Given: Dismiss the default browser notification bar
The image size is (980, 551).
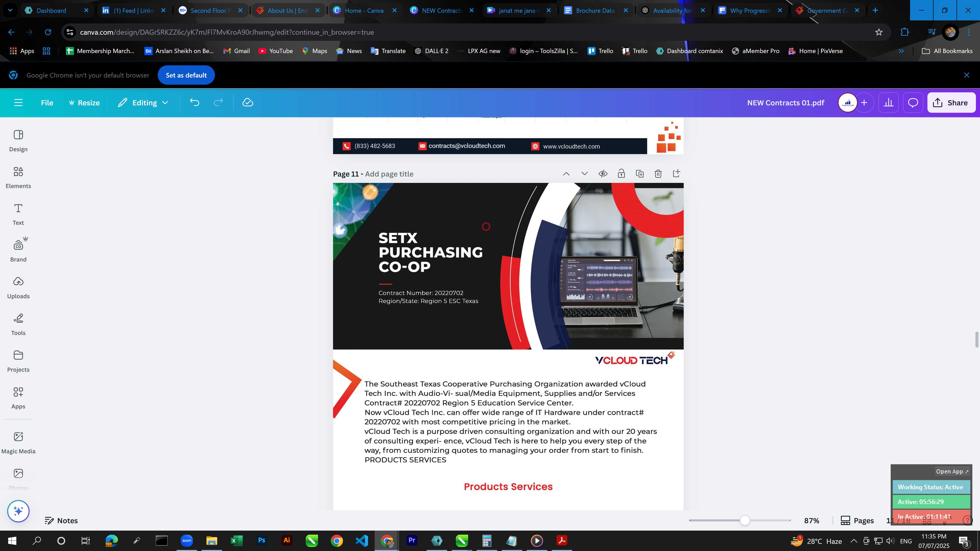Looking at the screenshot, I should click(x=967, y=75).
